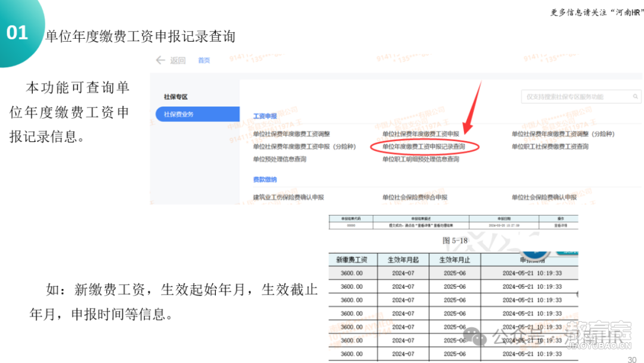644x363 pixels.
Task: Open 单位年度缴费工资申报记录查询 link
Action: [424, 147]
